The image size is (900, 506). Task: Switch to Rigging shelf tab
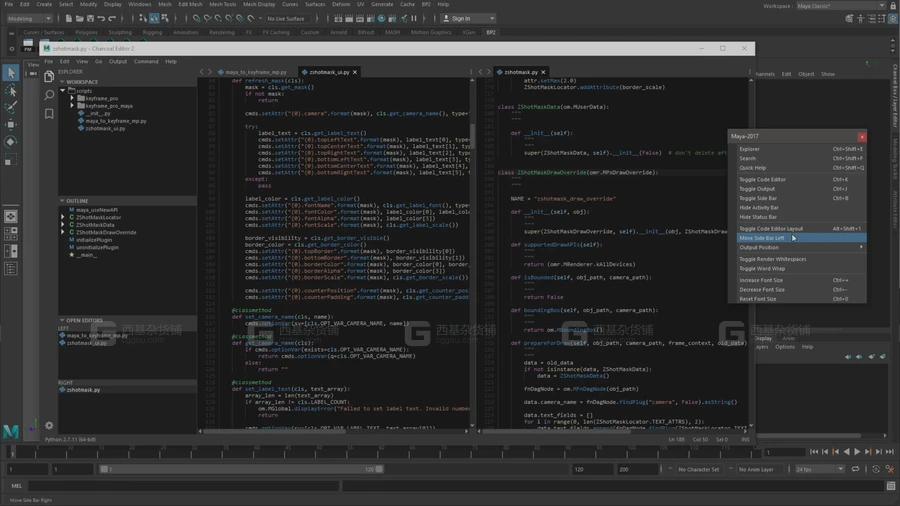152,33
